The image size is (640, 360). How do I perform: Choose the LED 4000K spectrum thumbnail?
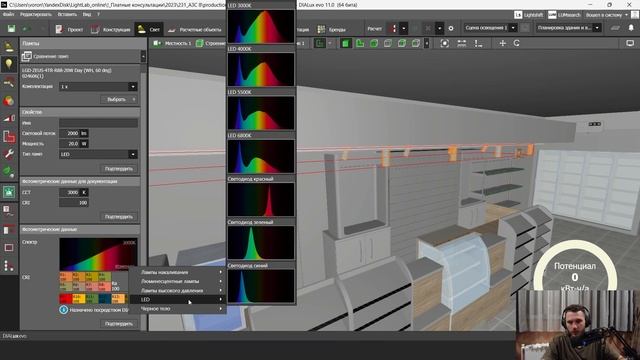tap(261, 69)
